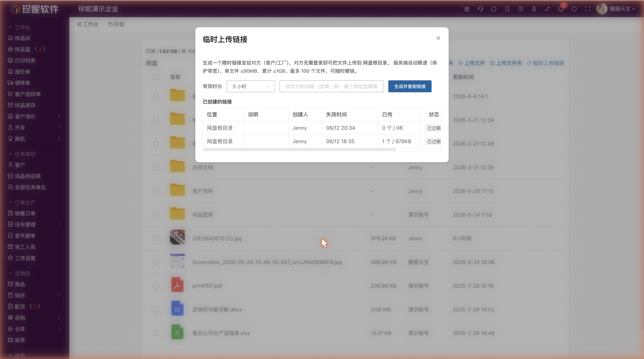Expand 商机 submenu in sidebar

pos(59,138)
